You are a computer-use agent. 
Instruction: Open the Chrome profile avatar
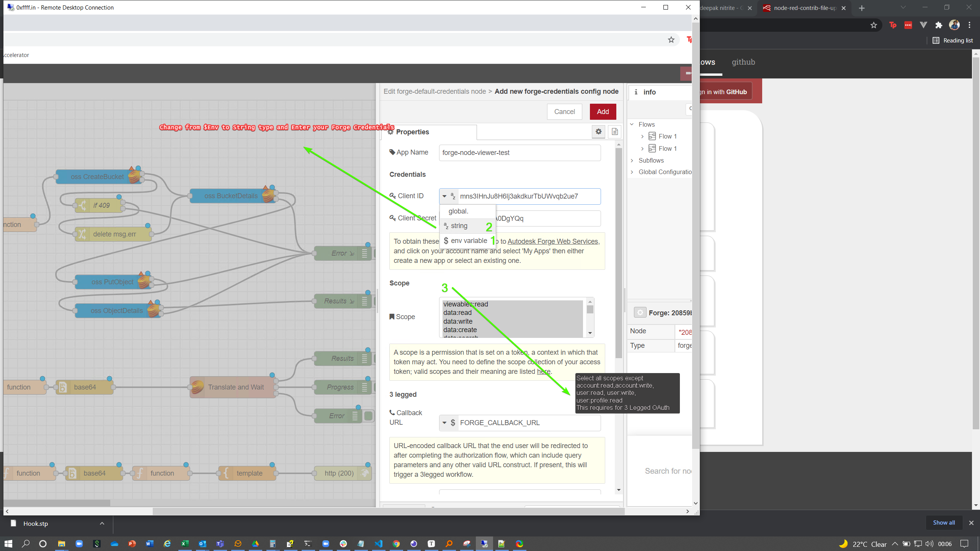pos(954,25)
